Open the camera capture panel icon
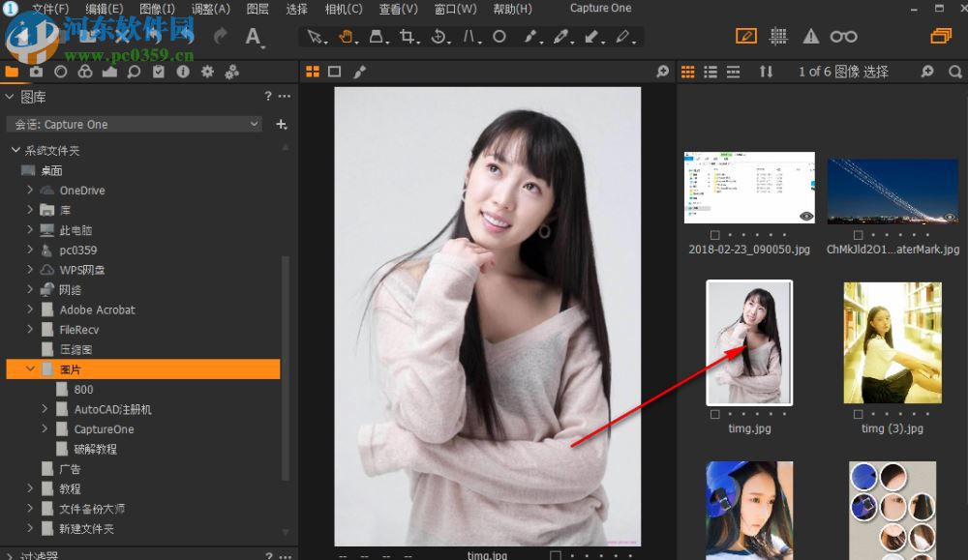 tap(36, 71)
